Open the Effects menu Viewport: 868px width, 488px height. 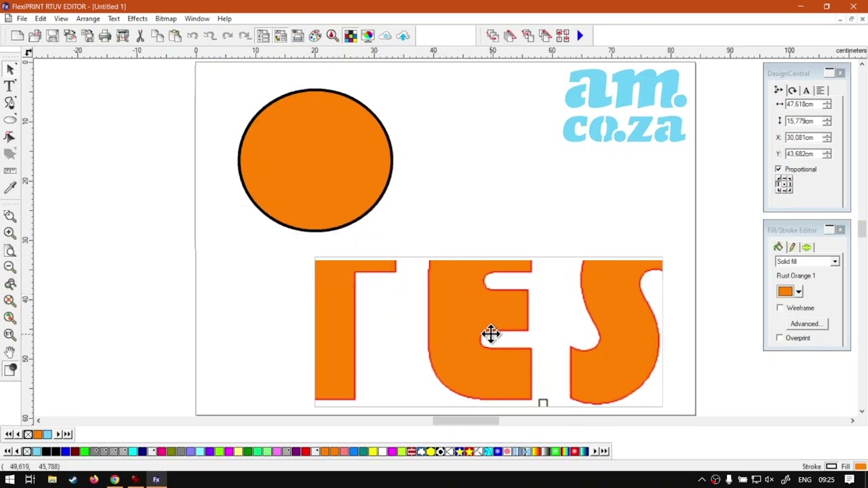coord(137,18)
